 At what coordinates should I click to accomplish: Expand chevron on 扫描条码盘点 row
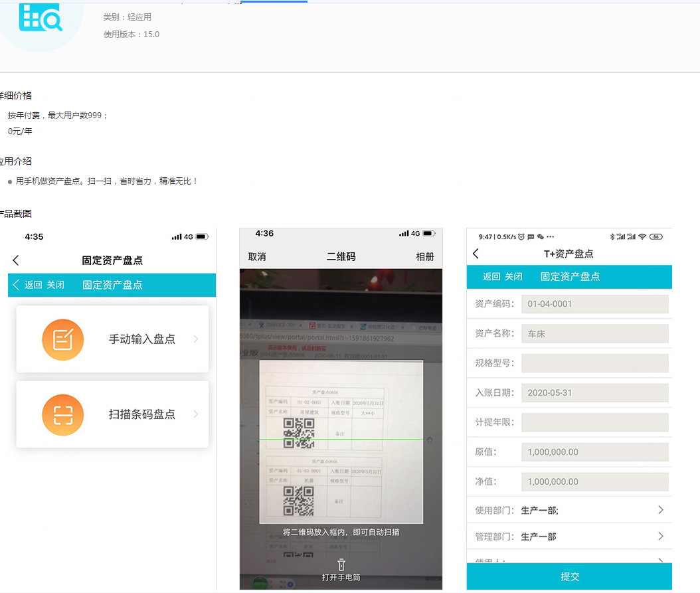(196, 414)
